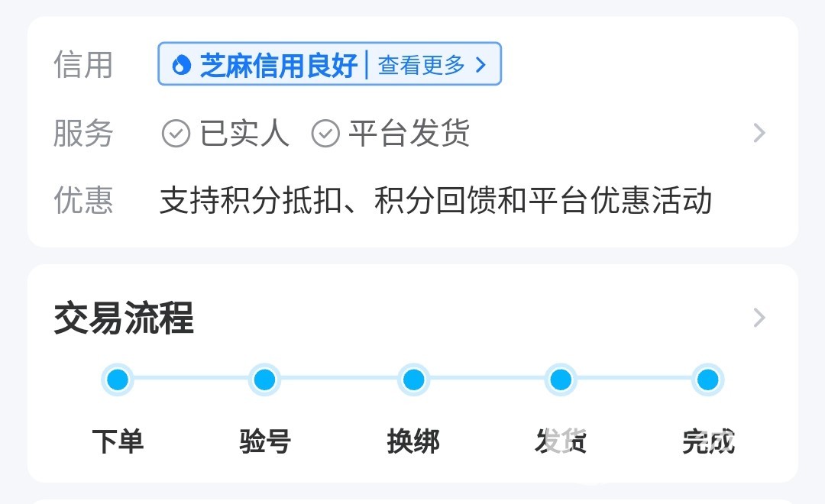
Task: Select the 验号 step label
Action: 265,441
